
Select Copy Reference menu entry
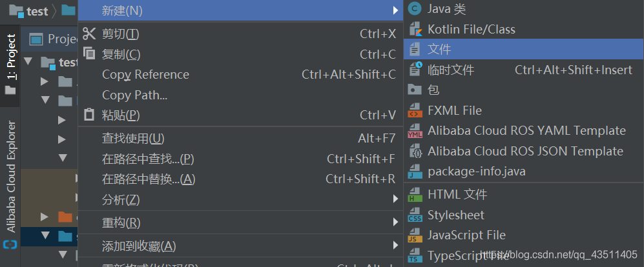[x=241, y=74]
